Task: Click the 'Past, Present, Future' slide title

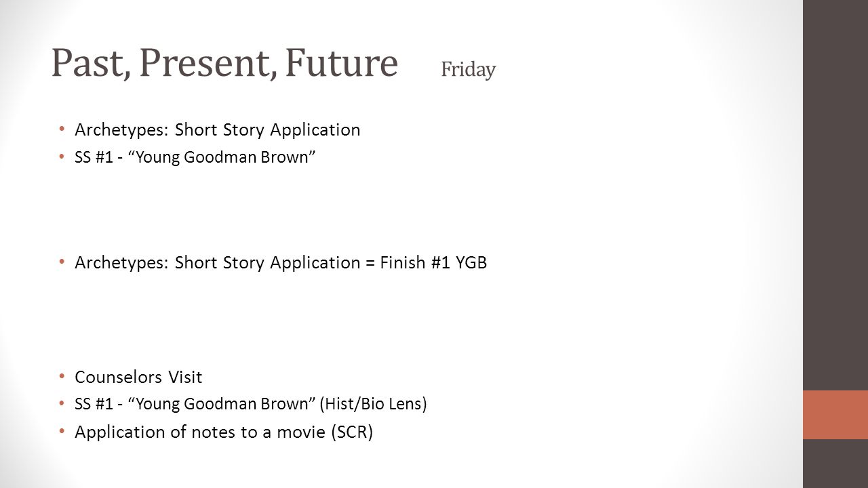Action: coord(224,63)
